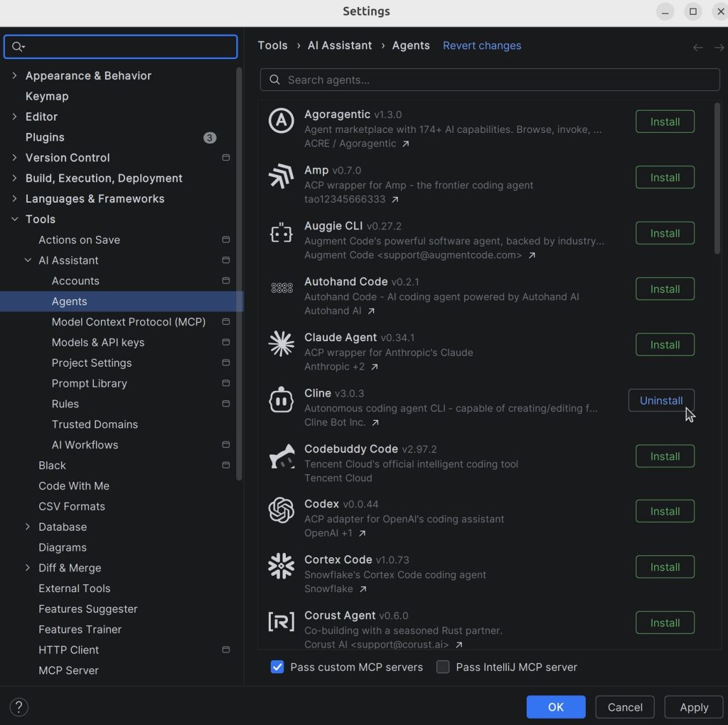The width and height of the screenshot is (728, 725).
Task: Open external link arrow beside Corust AI support
Action: click(459, 645)
